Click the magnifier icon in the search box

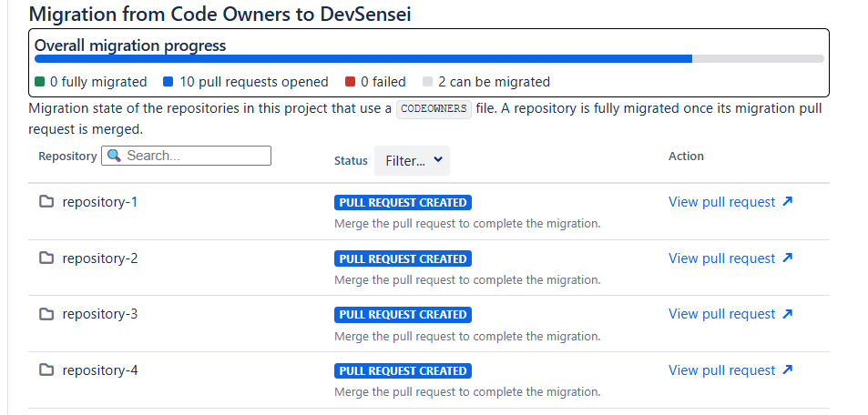click(x=114, y=156)
